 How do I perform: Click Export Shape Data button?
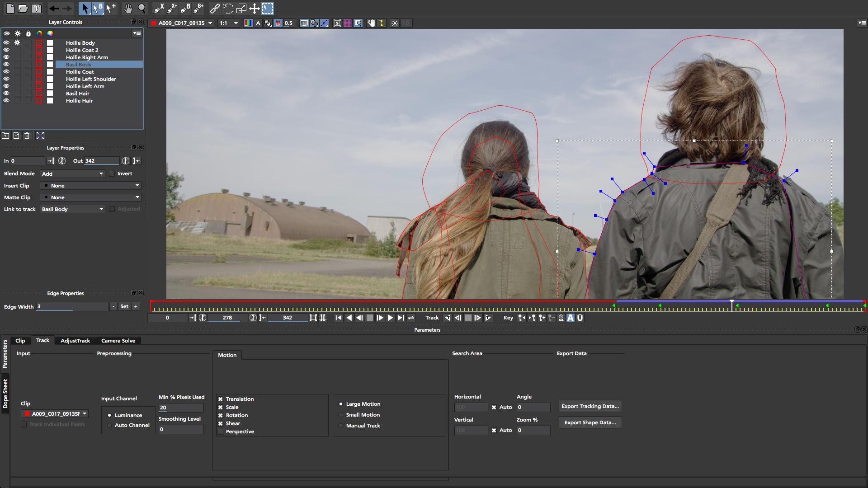point(590,422)
